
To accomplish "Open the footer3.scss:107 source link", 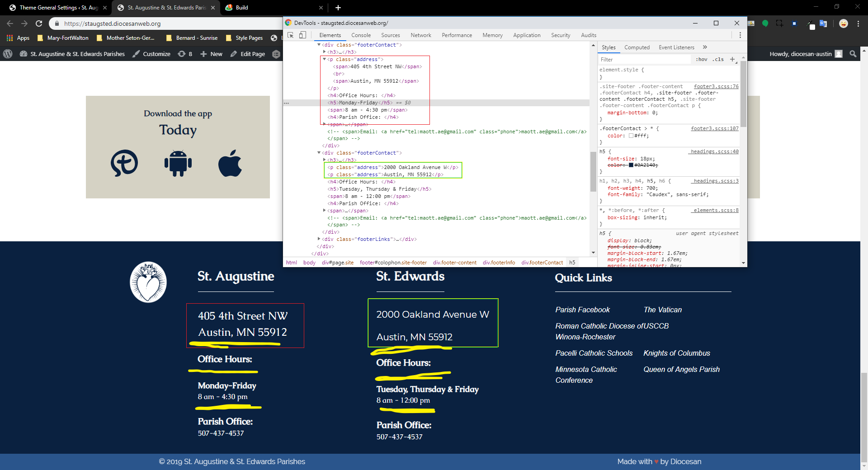I will coord(714,129).
